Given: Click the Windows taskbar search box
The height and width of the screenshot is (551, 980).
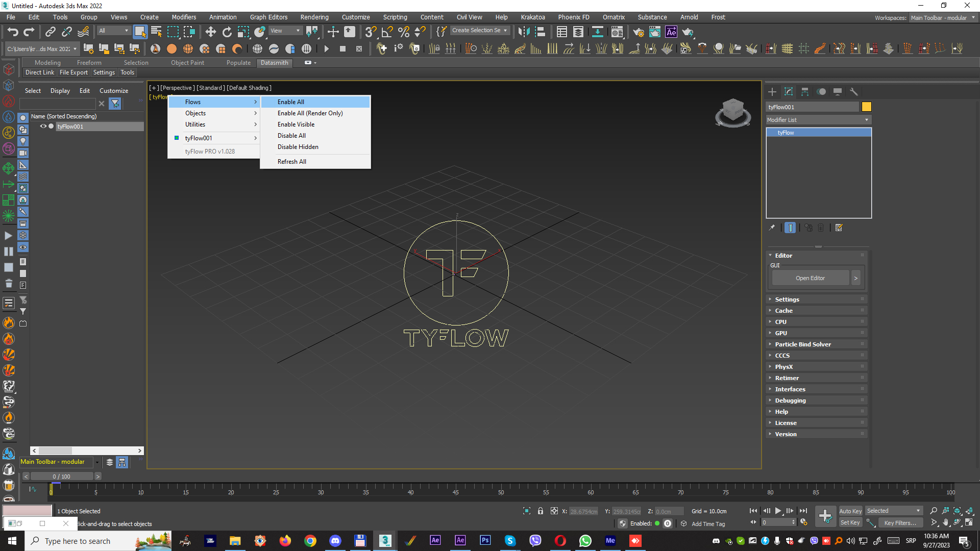Looking at the screenshot, I should coord(98,541).
